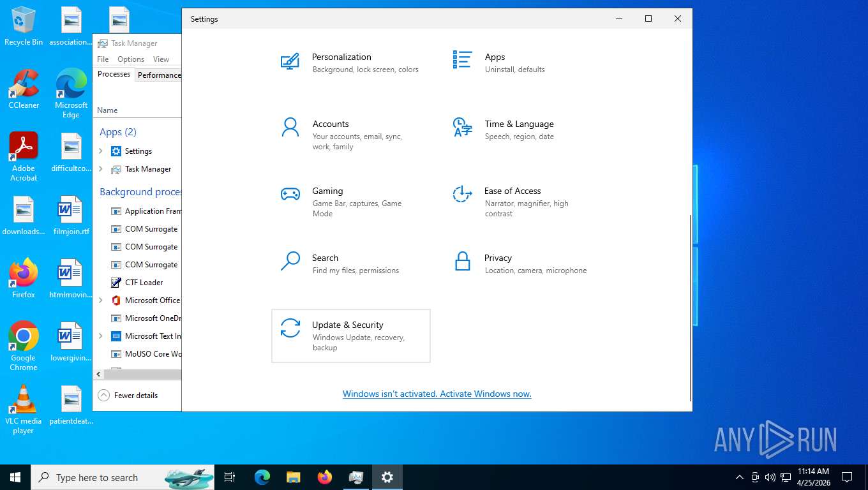
Task: Open the Update & Security tile
Action: (x=351, y=336)
